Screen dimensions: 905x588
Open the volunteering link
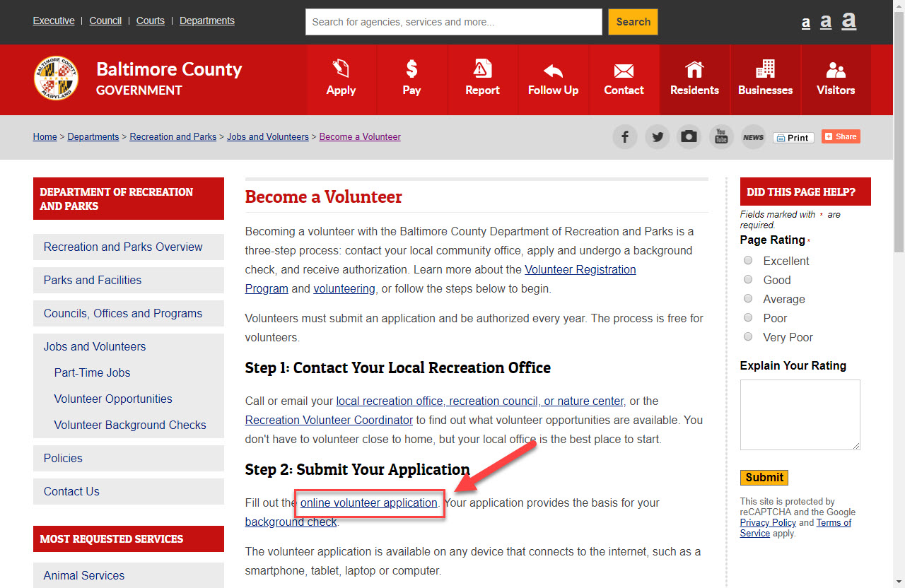point(344,288)
